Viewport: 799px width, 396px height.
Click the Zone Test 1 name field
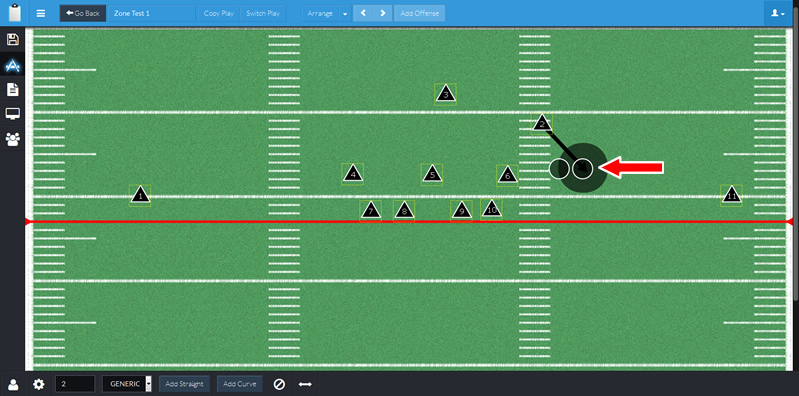[x=151, y=13]
